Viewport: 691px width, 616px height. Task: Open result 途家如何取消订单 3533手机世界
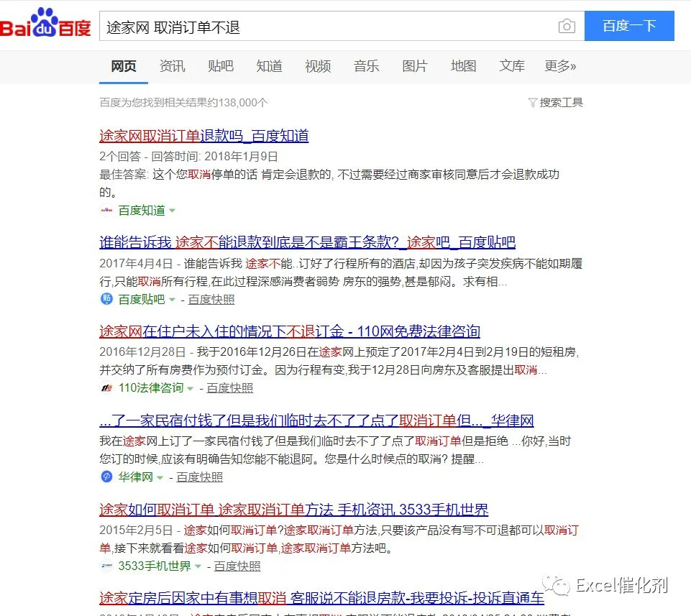[x=293, y=510]
